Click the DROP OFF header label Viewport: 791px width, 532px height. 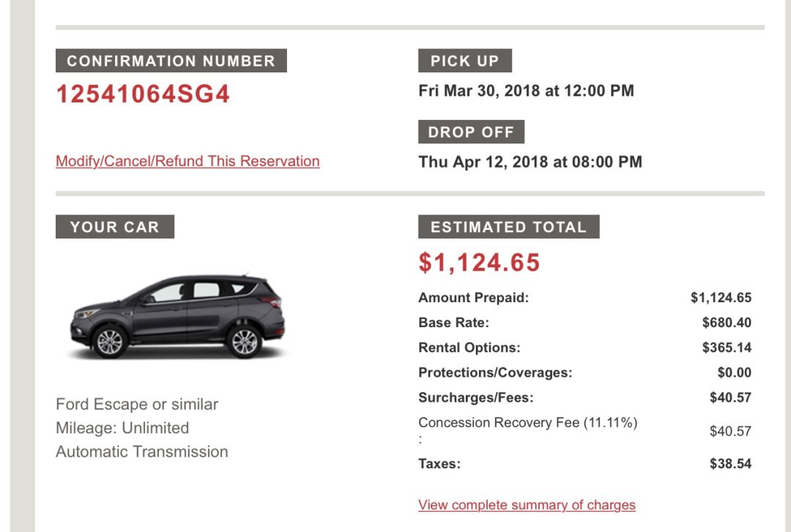click(471, 132)
